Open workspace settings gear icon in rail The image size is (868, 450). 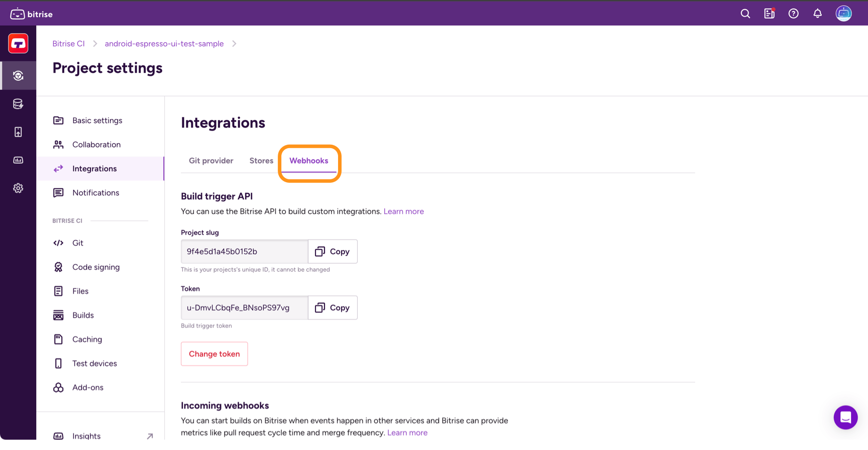click(18, 188)
